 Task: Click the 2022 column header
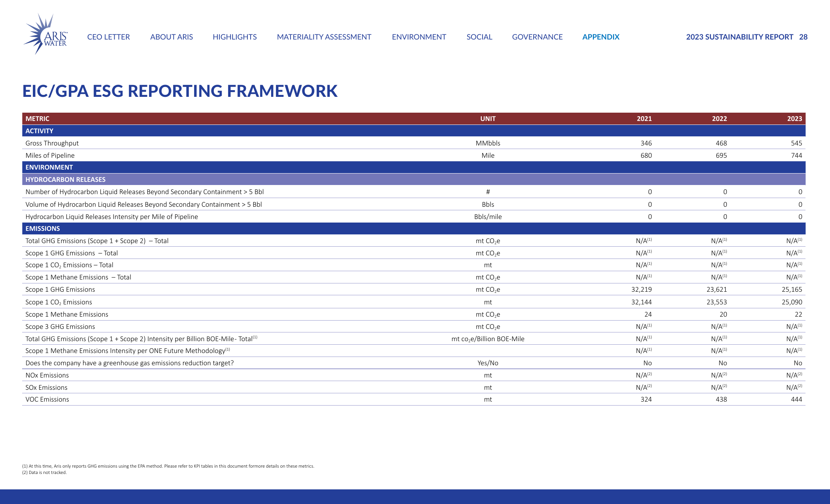coord(719,119)
